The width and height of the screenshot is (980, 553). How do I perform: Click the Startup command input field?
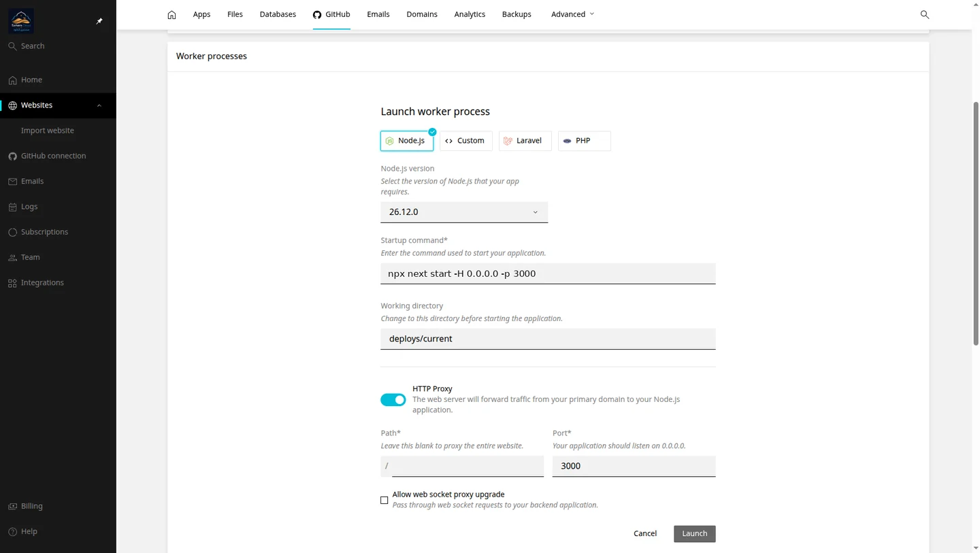548,273
